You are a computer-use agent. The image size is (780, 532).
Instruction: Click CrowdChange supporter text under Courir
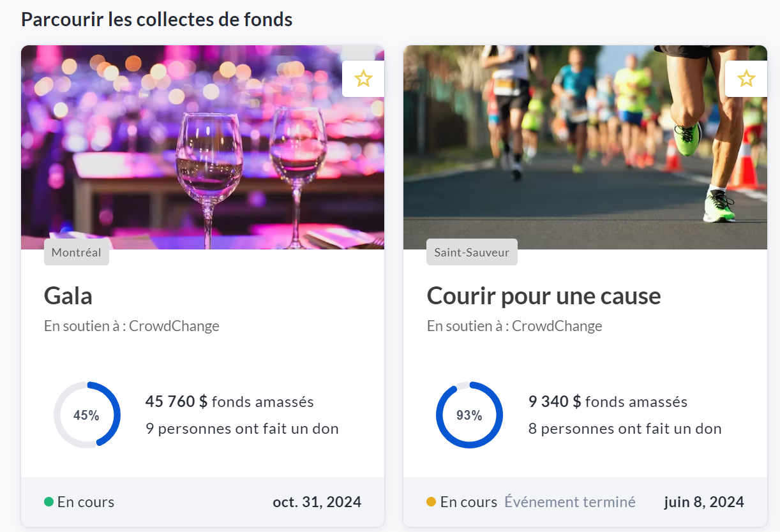(557, 326)
